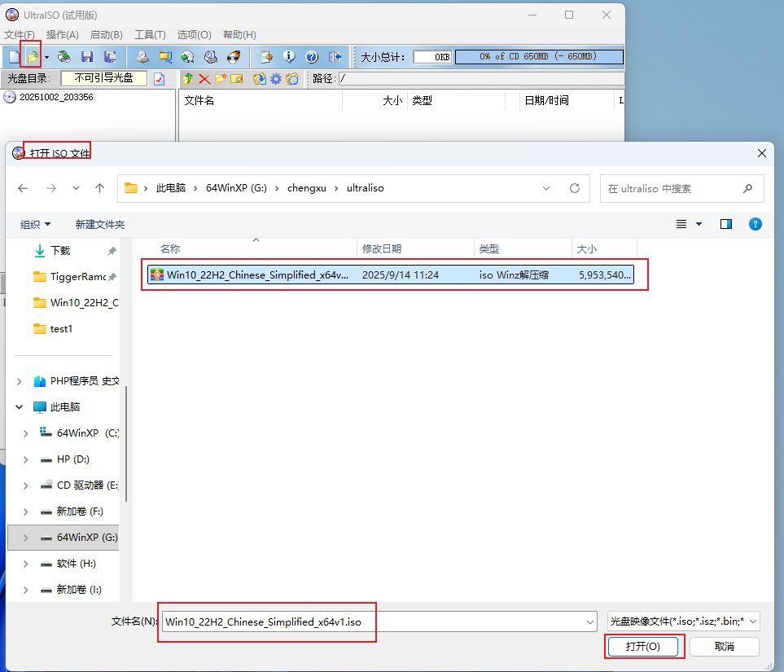This screenshot has height=672, width=784.
Task: Click the CD 650MB capacity bar
Action: pos(538,57)
